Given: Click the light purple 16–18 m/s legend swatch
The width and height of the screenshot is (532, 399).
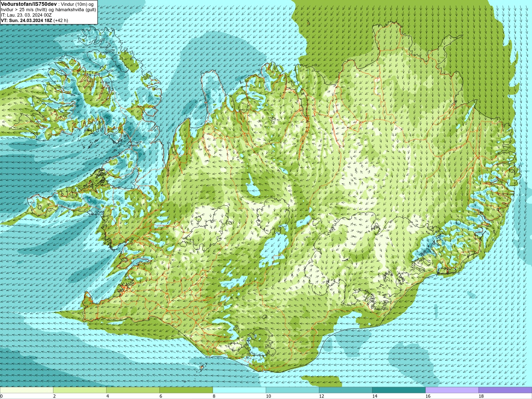Looking at the screenshot, I should click(452, 390).
